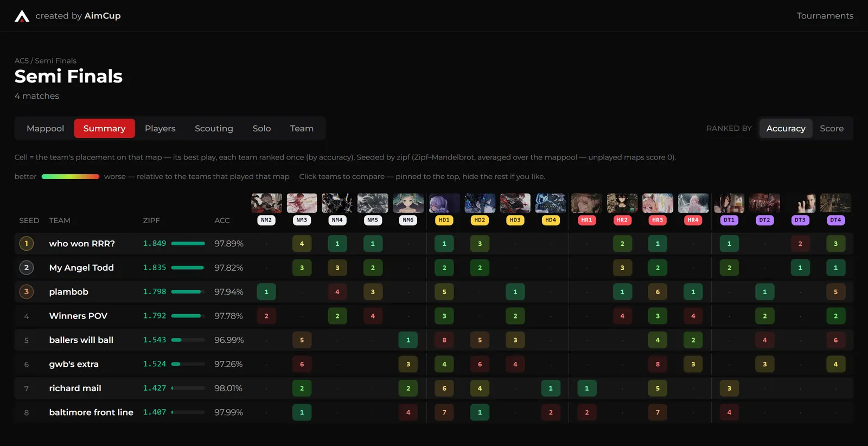Select the HD2 map badge
This screenshot has width=868, height=446.
tap(480, 220)
